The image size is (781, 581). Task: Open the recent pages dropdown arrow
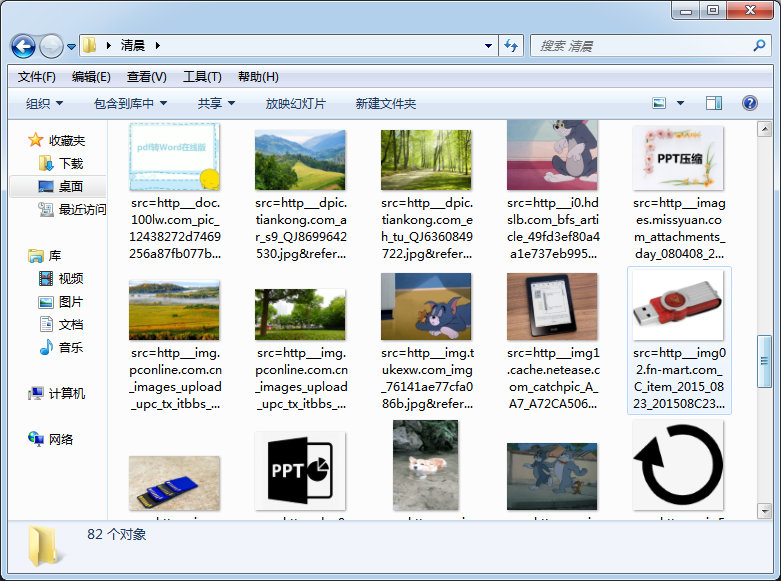pos(71,47)
